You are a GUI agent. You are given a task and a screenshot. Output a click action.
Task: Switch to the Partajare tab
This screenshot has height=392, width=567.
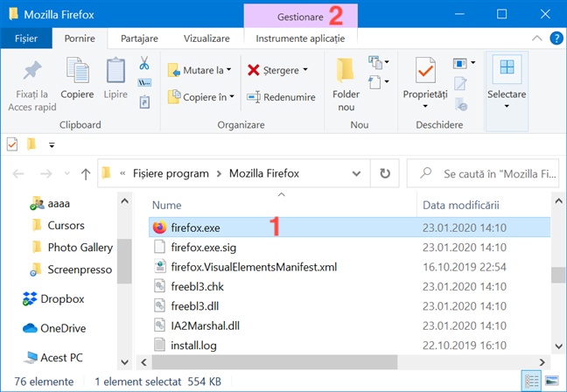click(139, 38)
